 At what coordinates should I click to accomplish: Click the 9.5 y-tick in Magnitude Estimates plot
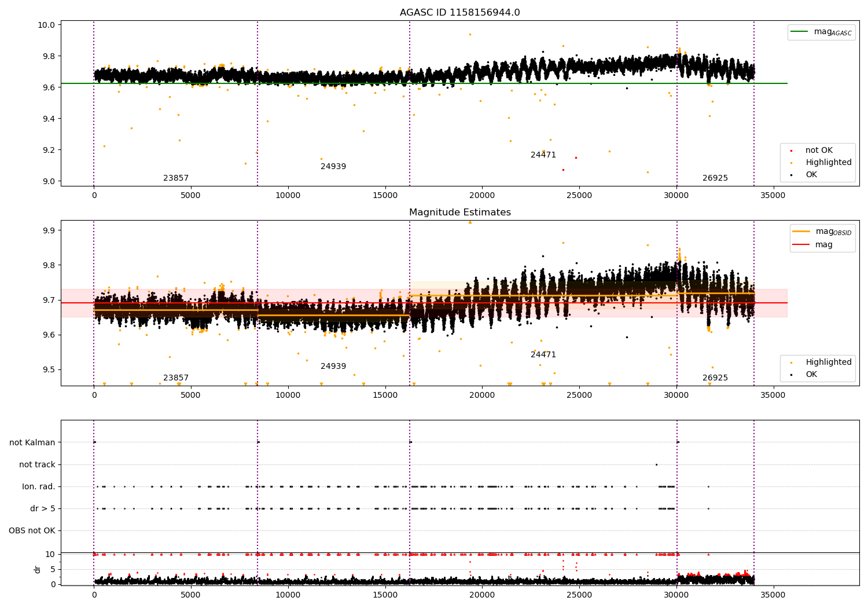[49, 370]
